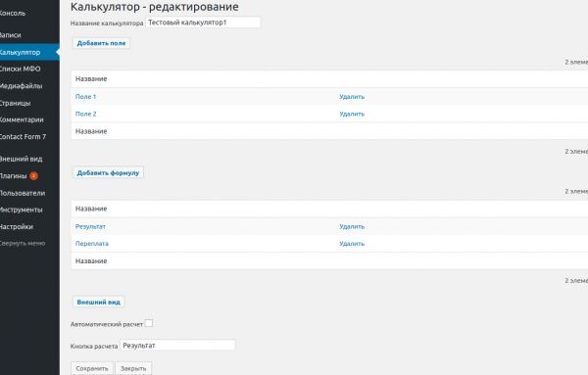Open Инструменты in the sidebar
This screenshot has height=375, width=588.
pyautogui.click(x=22, y=210)
